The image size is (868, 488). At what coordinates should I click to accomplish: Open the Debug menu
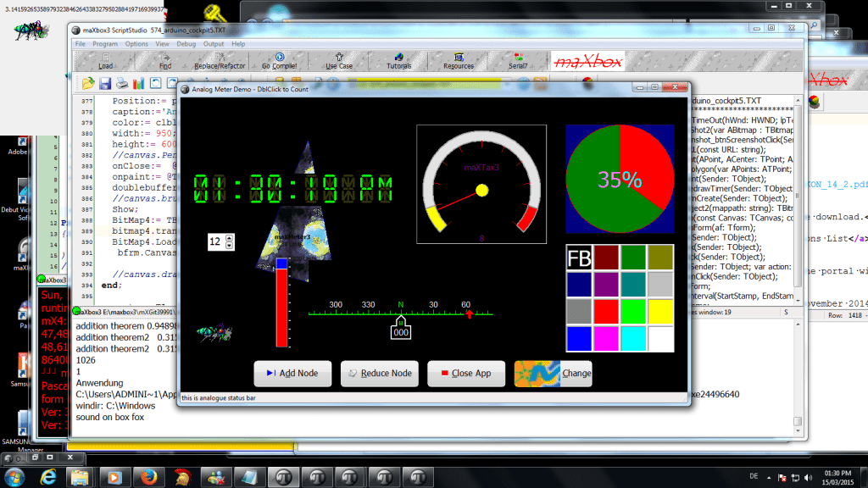coord(186,43)
